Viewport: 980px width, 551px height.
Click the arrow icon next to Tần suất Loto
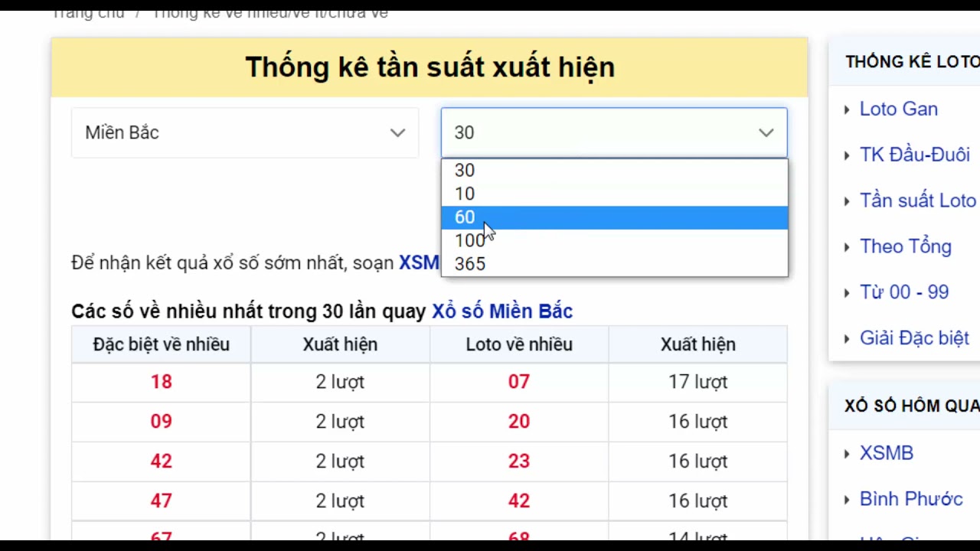pos(847,201)
